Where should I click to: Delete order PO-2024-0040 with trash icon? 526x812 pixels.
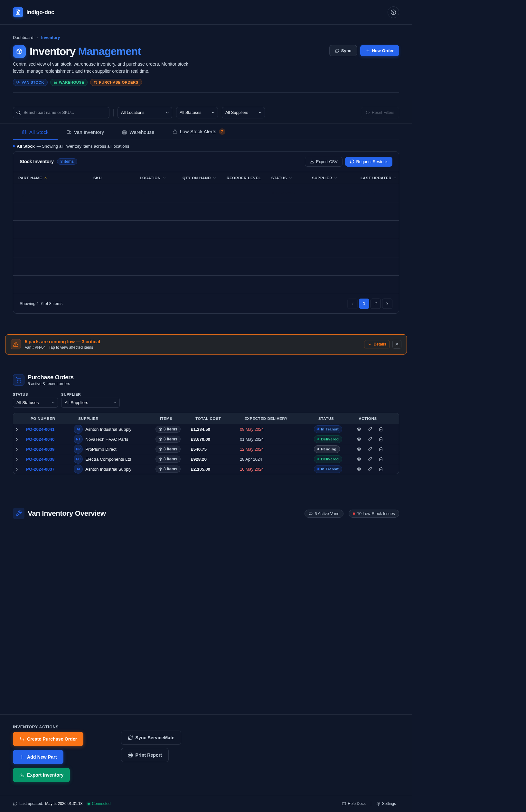(x=380, y=439)
